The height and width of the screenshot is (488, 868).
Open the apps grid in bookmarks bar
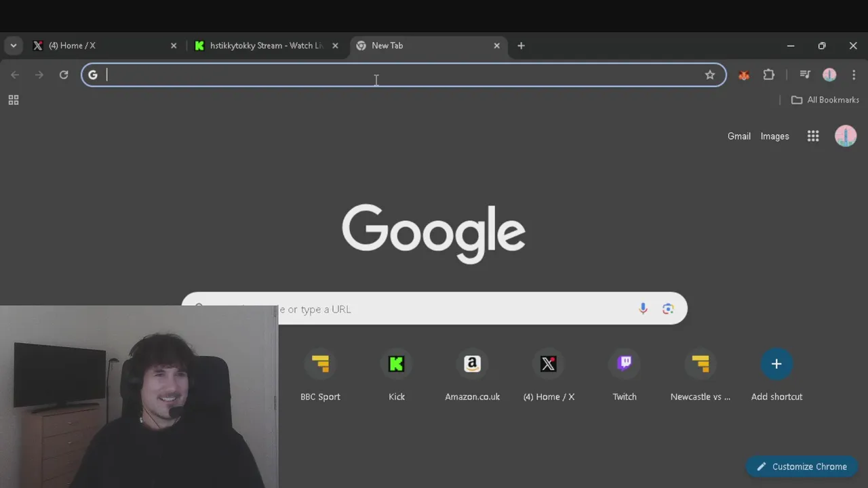(x=14, y=100)
